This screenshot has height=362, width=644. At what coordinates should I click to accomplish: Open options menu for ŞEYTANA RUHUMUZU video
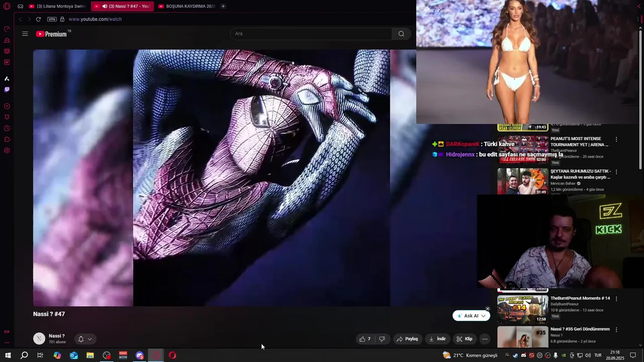(616, 172)
